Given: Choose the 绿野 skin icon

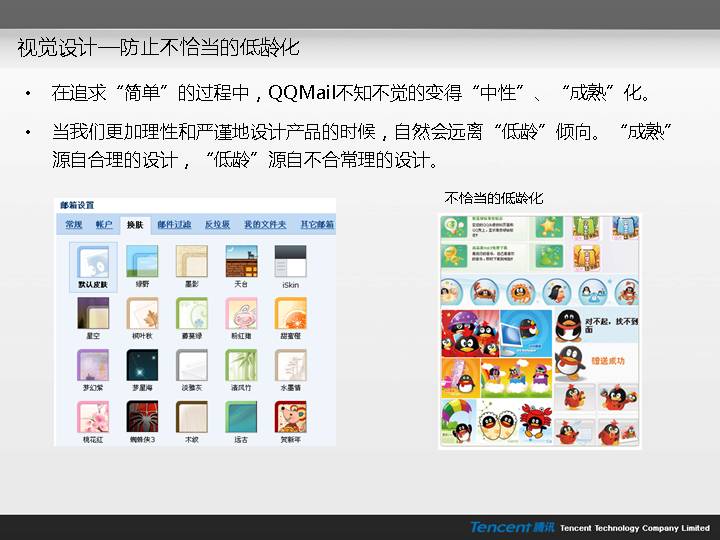Looking at the screenshot, I should click(x=142, y=262).
